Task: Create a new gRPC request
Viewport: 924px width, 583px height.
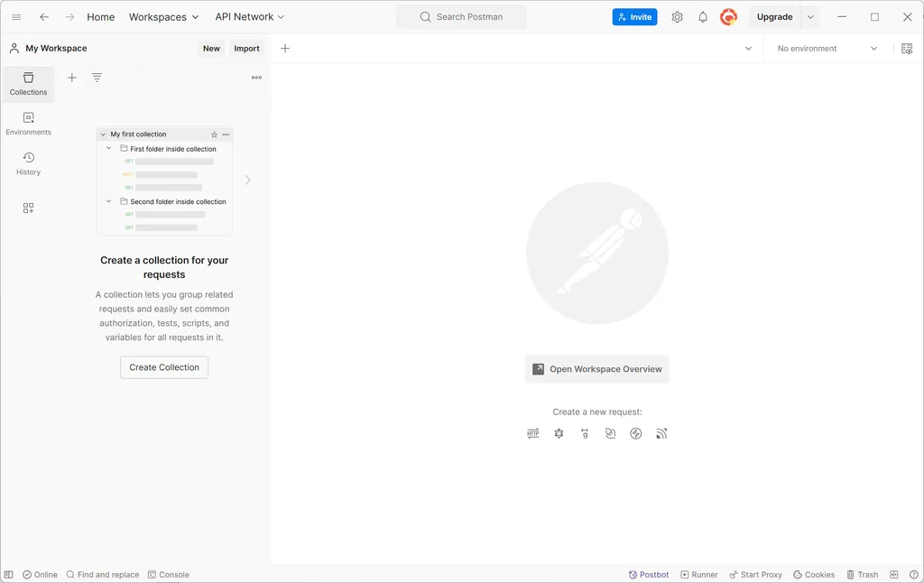Action: tap(585, 433)
